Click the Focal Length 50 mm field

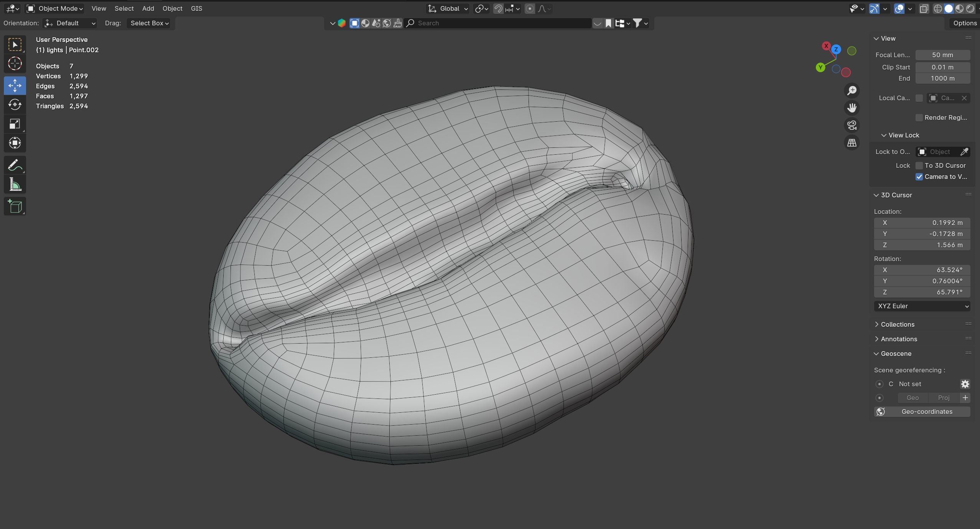[942, 55]
